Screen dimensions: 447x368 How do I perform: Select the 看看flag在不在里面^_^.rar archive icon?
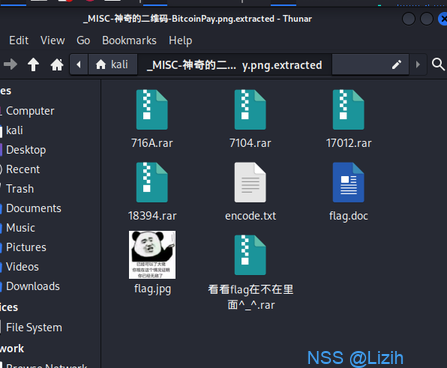pos(250,255)
